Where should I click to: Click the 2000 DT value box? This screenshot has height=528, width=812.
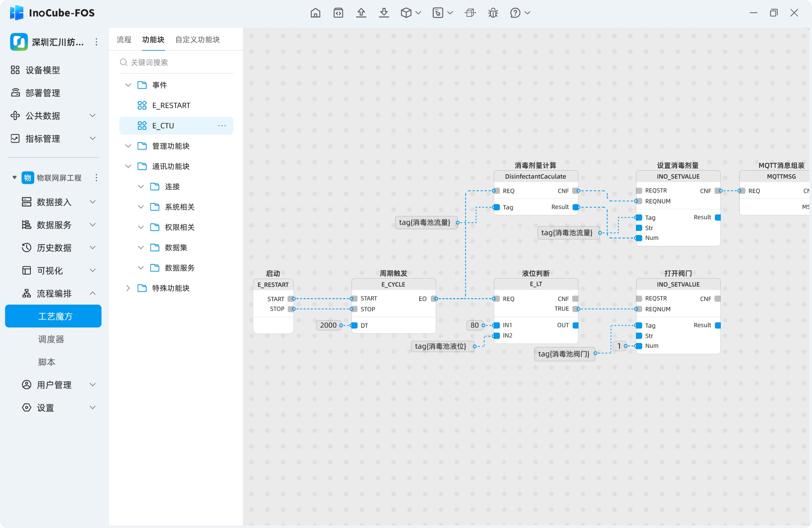[x=328, y=325]
